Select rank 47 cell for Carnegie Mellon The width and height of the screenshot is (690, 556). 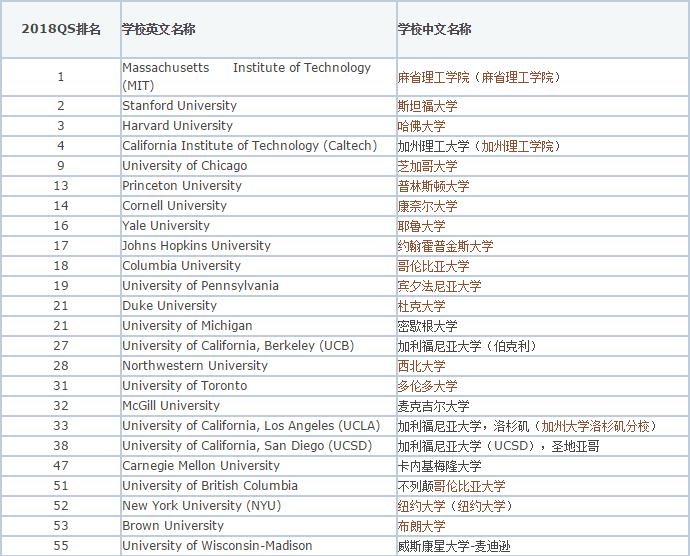(61, 466)
